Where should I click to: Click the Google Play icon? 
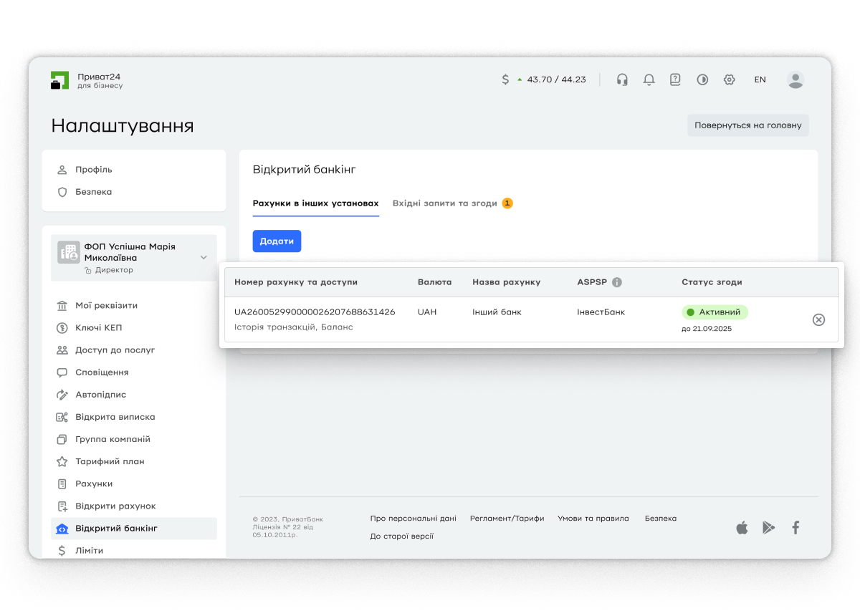[769, 528]
